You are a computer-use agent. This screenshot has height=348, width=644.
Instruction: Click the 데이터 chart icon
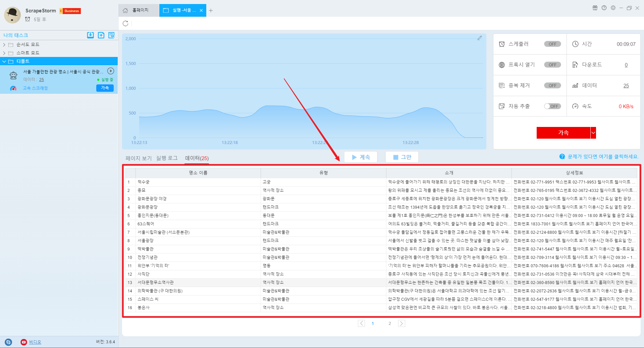click(575, 86)
